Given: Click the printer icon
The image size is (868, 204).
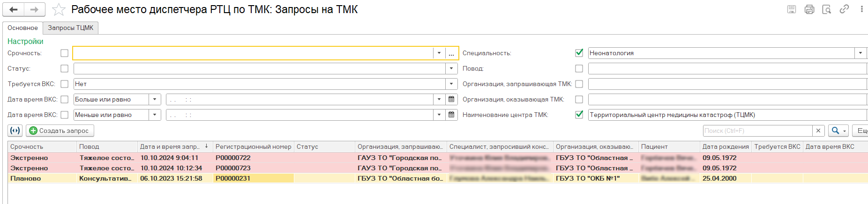Looking at the screenshot, I should 809,9.
